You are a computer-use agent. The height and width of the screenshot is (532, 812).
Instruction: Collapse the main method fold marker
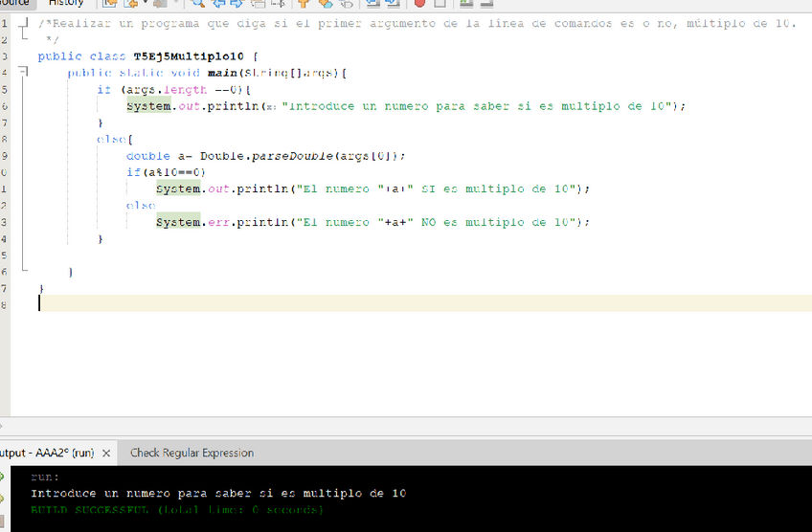(x=21, y=73)
